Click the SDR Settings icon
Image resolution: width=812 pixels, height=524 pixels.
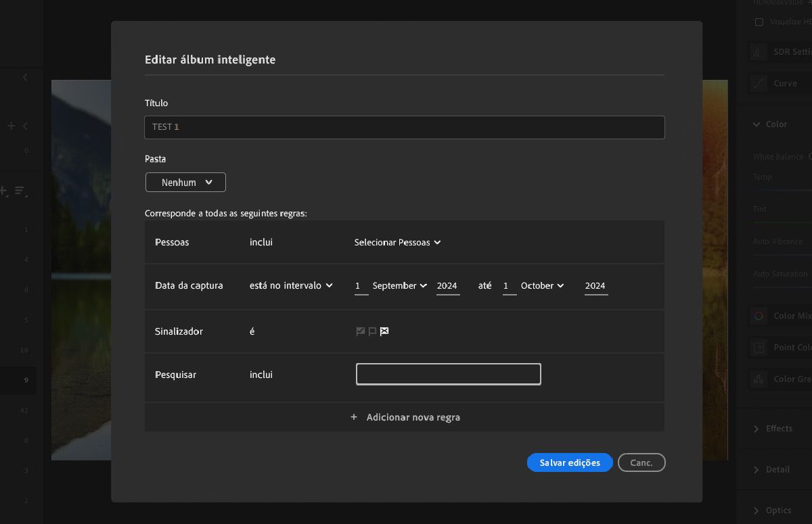click(759, 52)
